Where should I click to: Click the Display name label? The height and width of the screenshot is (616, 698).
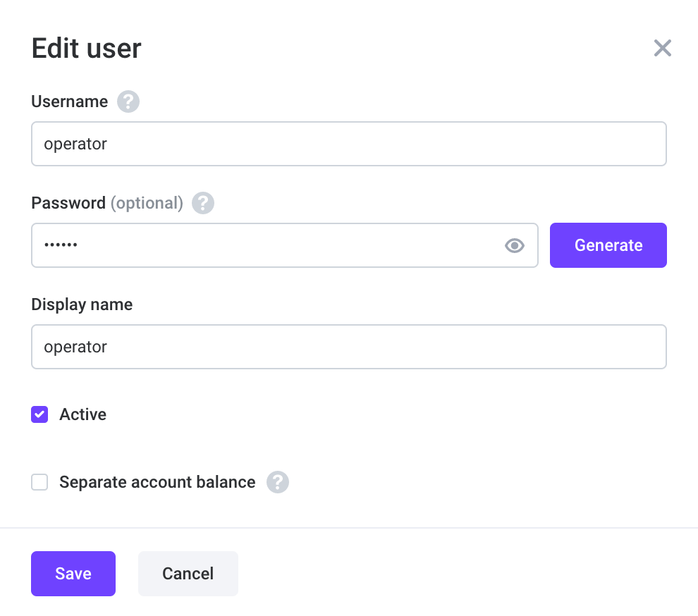[82, 305]
